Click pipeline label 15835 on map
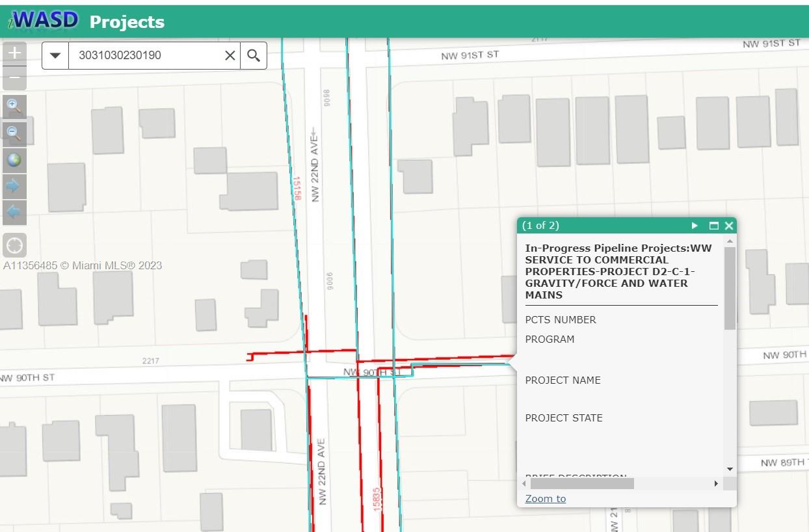This screenshot has height=532, width=809. coord(377,499)
